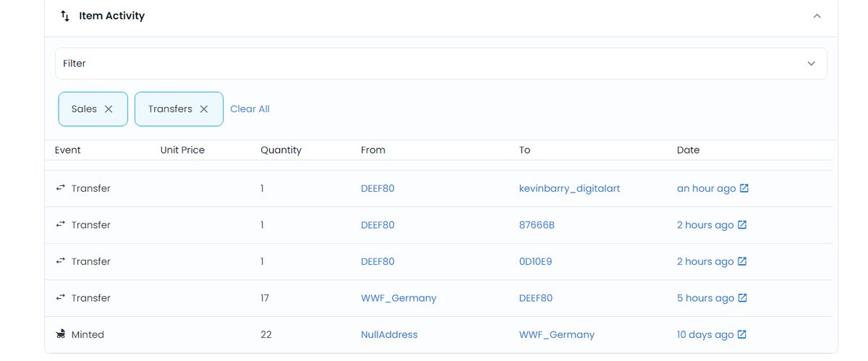Image resolution: width=868 pixels, height=361 pixels.
Task: Click the 5 hours ago date link
Action: [705, 298]
